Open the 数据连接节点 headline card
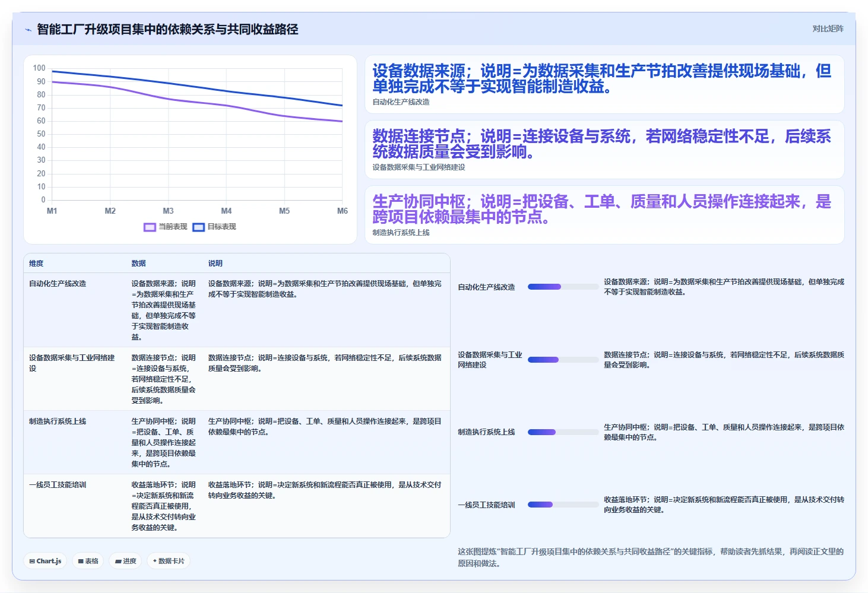 [x=604, y=150]
